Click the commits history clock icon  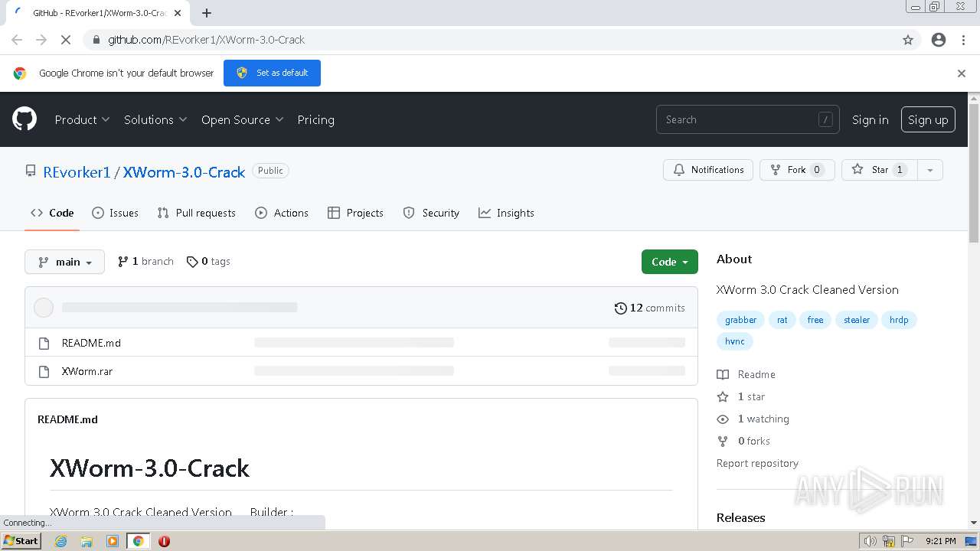pos(620,308)
